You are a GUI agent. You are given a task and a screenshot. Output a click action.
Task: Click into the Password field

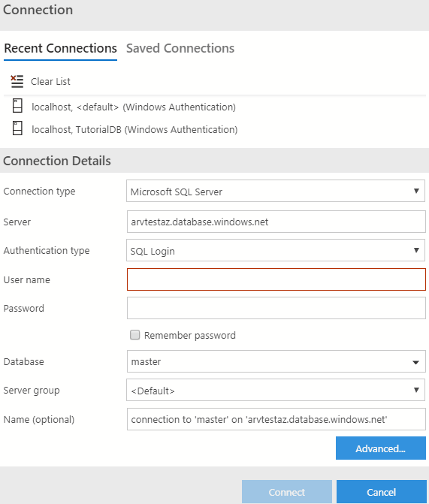pyautogui.click(x=276, y=308)
